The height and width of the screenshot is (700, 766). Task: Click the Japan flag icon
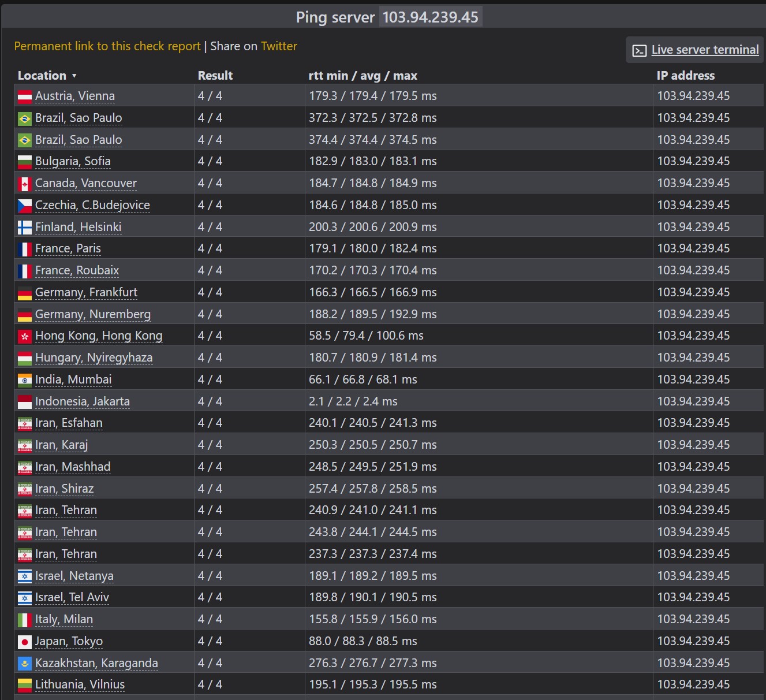[x=25, y=642]
